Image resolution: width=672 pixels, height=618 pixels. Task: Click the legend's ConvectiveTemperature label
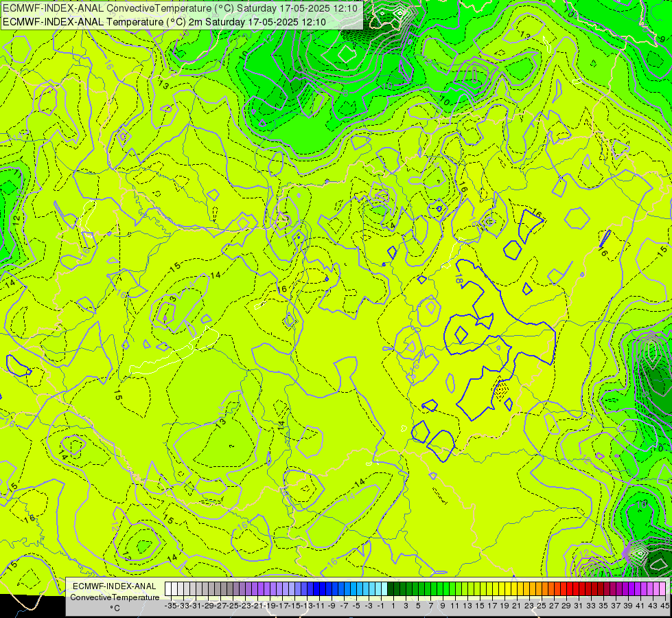tap(115, 597)
